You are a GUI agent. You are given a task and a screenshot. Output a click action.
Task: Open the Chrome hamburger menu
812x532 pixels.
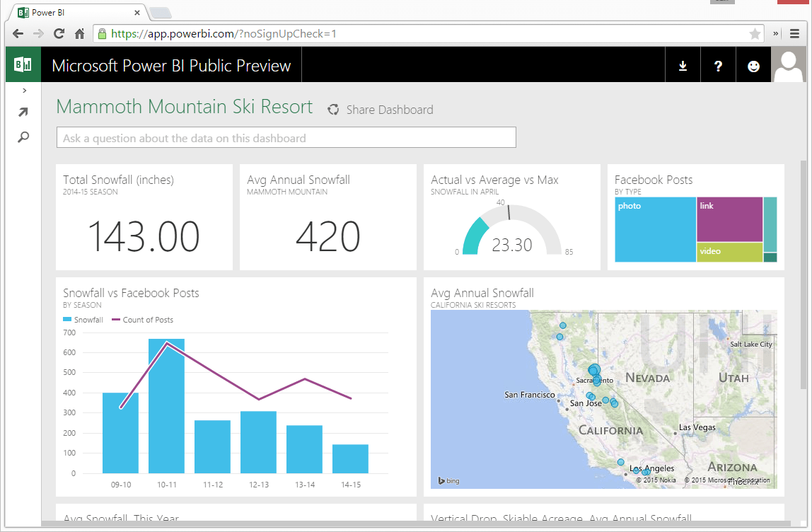coord(794,34)
